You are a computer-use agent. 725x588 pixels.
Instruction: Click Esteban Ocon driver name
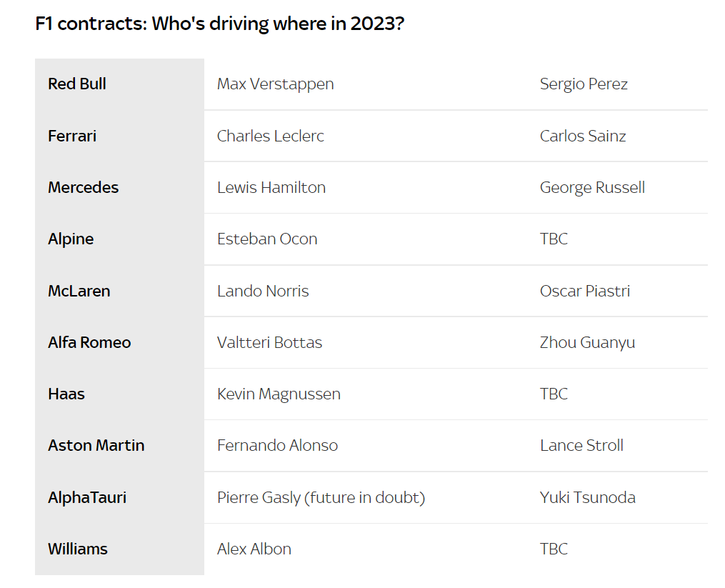[267, 239]
